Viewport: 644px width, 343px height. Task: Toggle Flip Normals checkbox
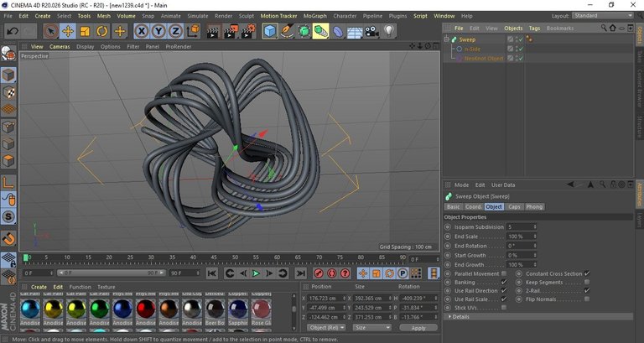[587, 299]
